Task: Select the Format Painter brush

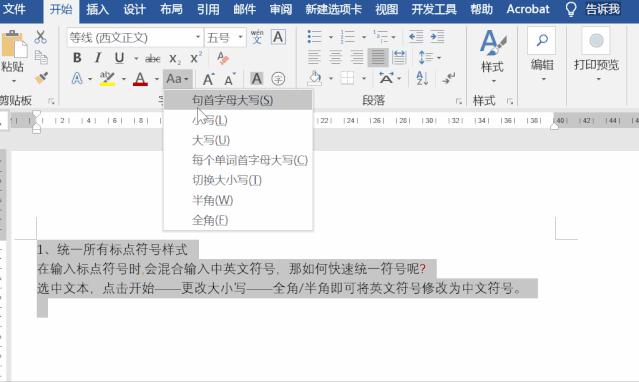Action: point(41,77)
